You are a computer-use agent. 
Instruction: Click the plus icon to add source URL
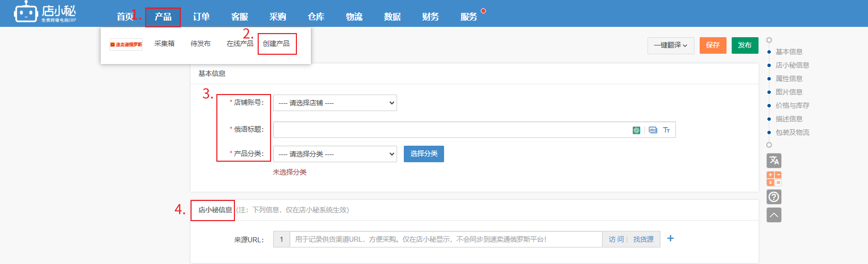[x=670, y=239]
